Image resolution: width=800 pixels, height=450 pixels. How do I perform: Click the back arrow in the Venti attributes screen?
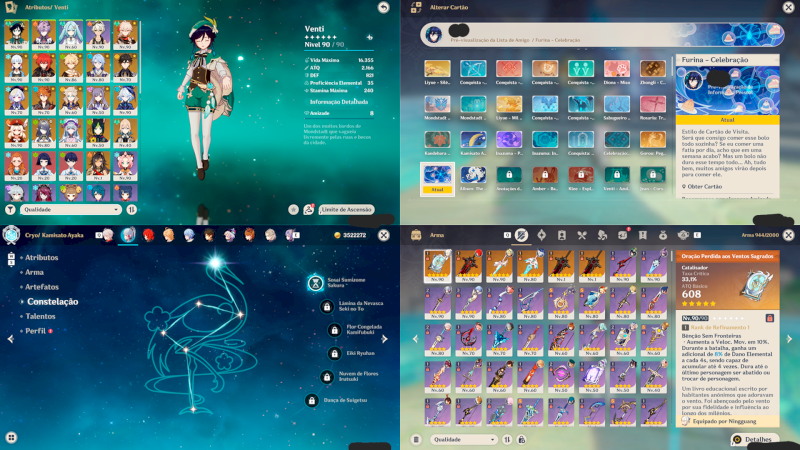coord(383,7)
